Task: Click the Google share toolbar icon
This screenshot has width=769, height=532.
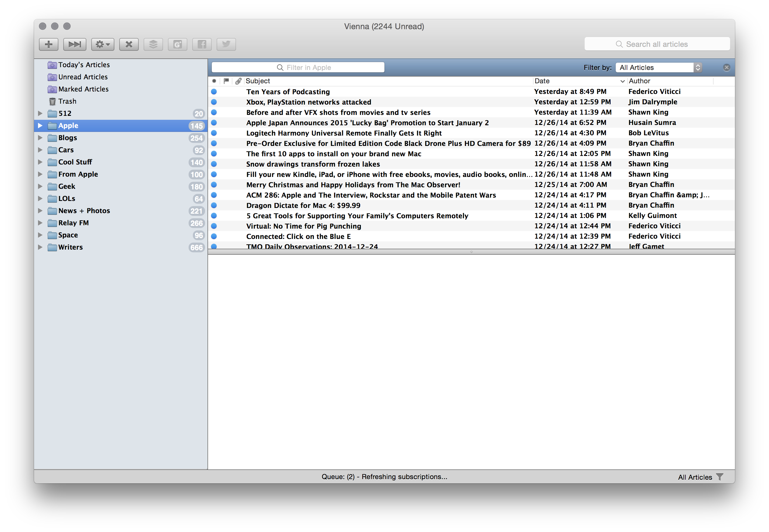Action: (177, 44)
